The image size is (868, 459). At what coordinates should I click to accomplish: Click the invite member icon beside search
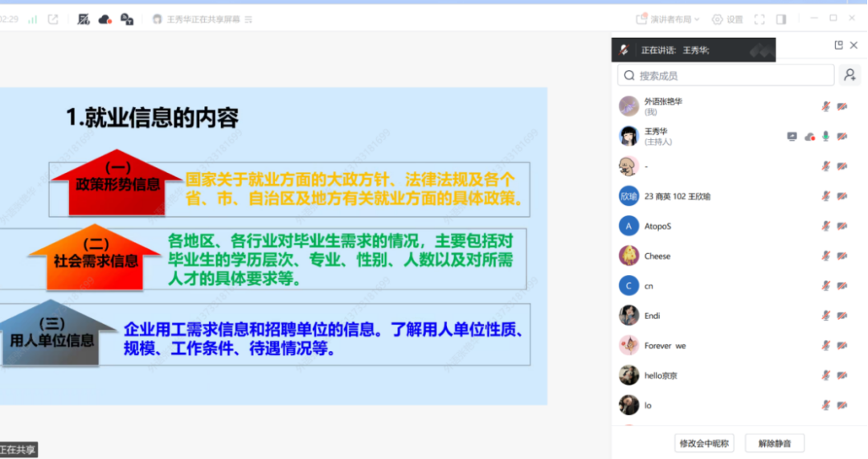[848, 76]
